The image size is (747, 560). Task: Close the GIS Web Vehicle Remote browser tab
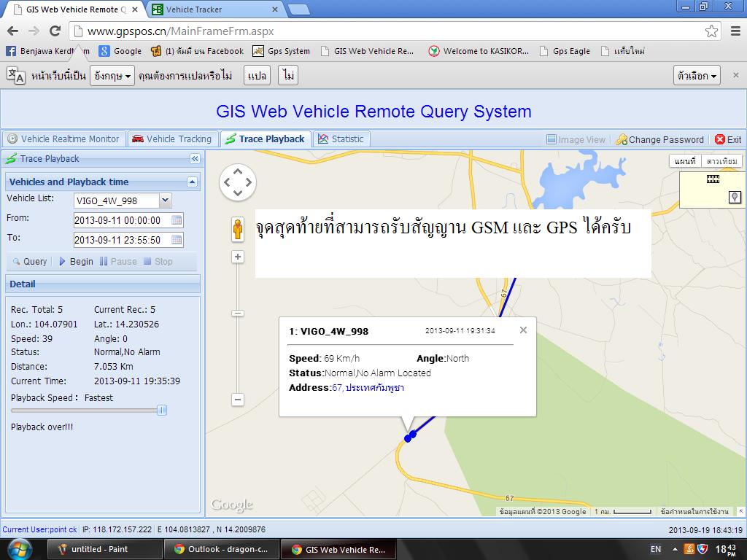[x=135, y=9]
